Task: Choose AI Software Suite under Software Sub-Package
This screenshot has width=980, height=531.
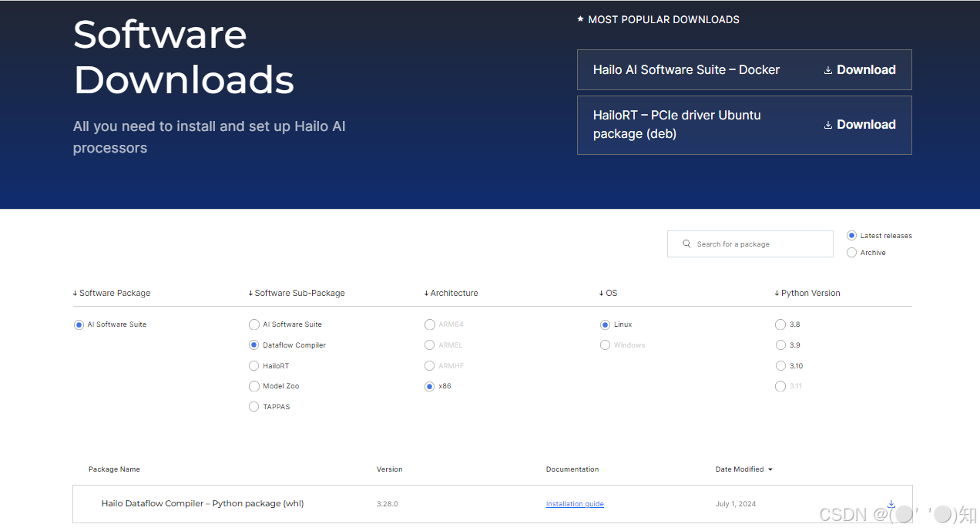Action: [x=254, y=325]
